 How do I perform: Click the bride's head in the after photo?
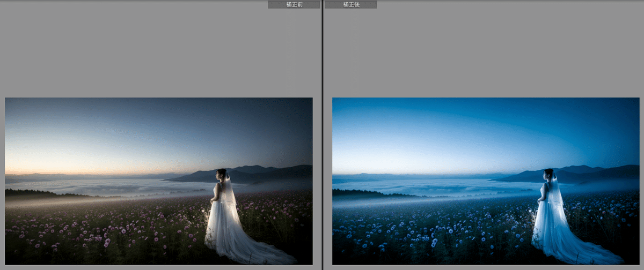point(548,174)
